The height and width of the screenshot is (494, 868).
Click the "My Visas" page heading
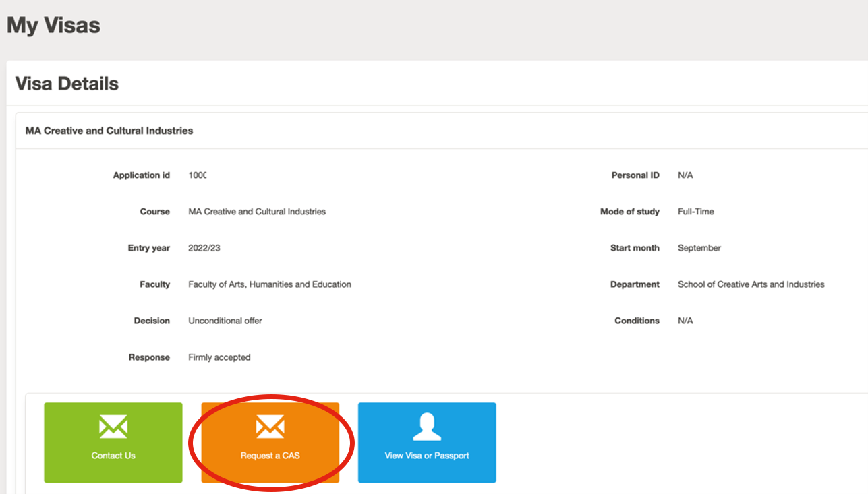tap(53, 26)
